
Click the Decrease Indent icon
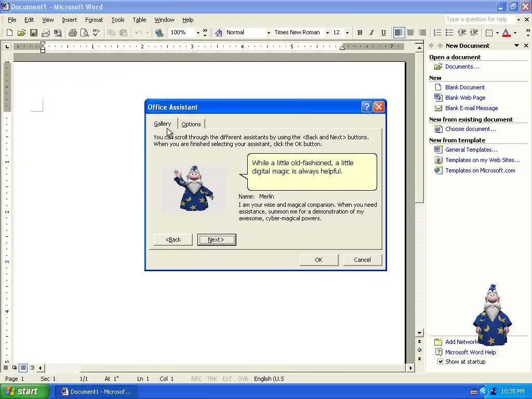(461, 33)
